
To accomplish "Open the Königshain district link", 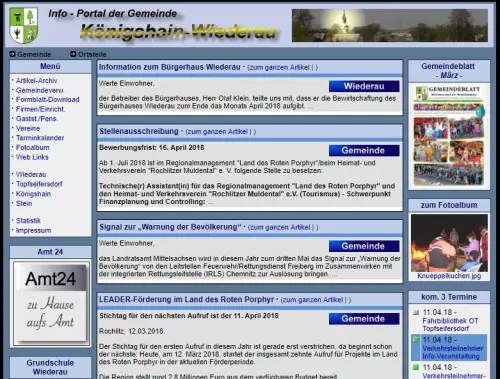I will tap(33, 194).
